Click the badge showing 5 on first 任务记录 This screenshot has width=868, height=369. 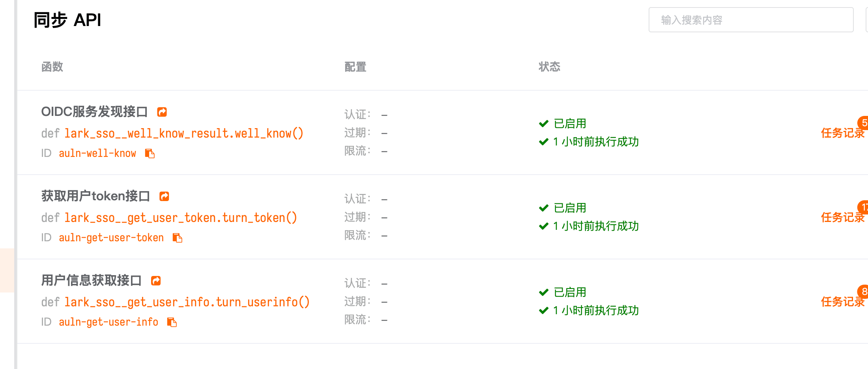[863, 123]
